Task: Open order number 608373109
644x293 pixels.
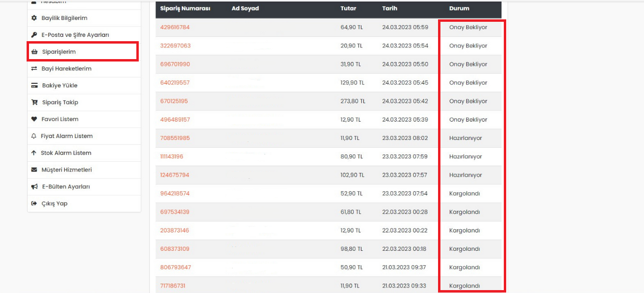Action: [x=175, y=249]
